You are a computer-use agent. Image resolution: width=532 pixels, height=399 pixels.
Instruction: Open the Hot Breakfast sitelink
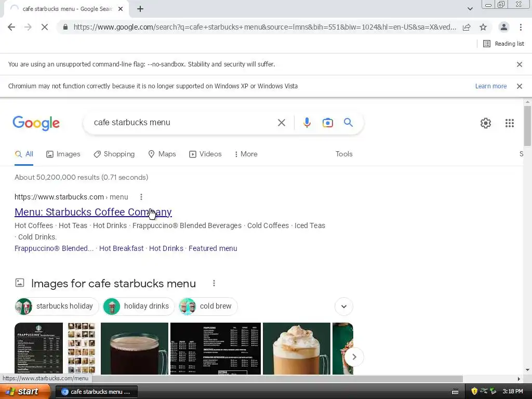pyautogui.click(x=121, y=248)
